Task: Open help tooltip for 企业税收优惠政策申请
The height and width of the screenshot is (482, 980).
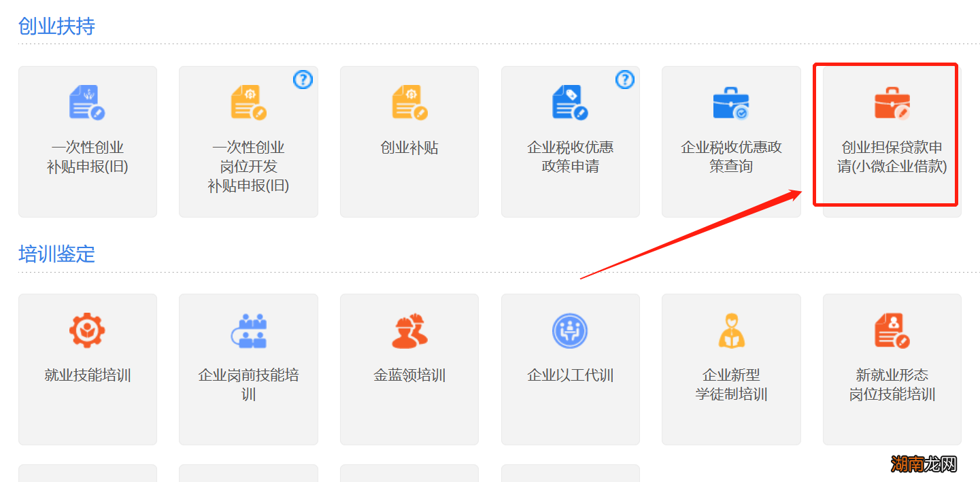Action: (624, 80)
